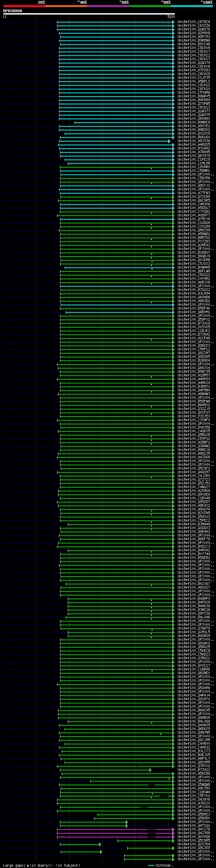This screenshot has height=868, width=216.
Task: Select the UniRef100_Q9UTJ2 label
Action: click(x=194, y=186)
